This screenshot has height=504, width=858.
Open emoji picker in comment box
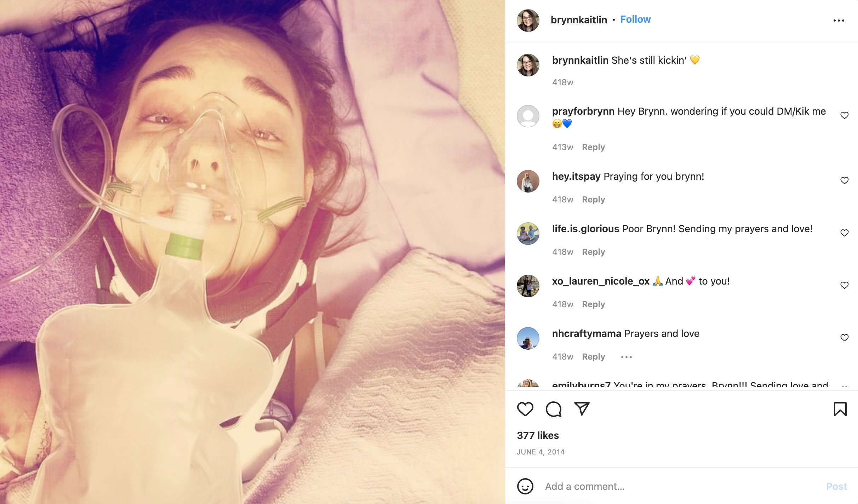point(525,486)
